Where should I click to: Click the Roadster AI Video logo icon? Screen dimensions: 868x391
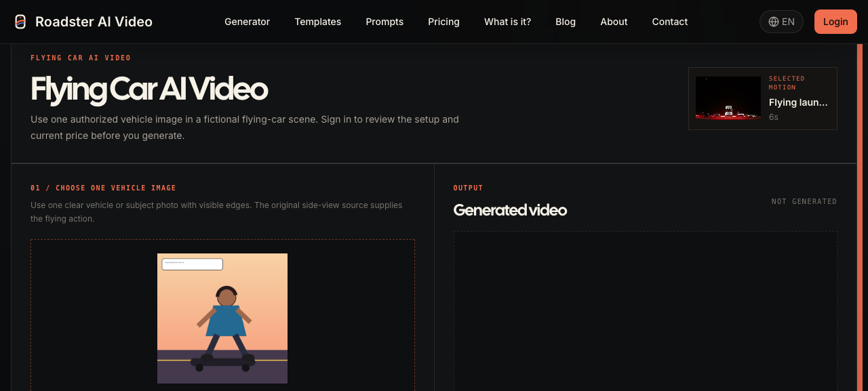click(20, 22)
